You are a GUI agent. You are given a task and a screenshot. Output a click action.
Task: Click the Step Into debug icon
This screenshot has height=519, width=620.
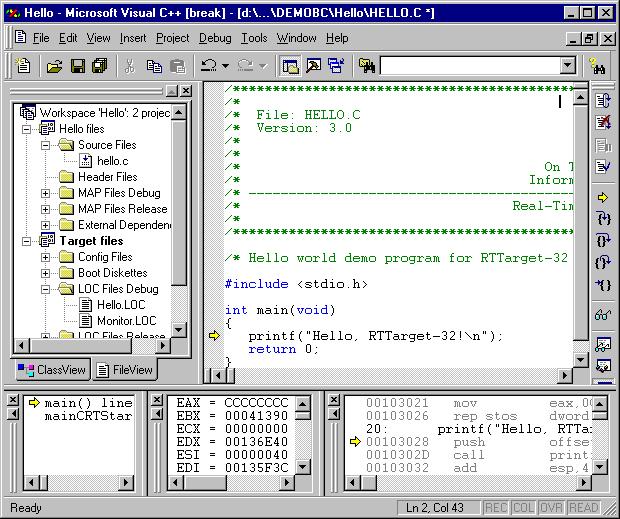tap(603, 219)
